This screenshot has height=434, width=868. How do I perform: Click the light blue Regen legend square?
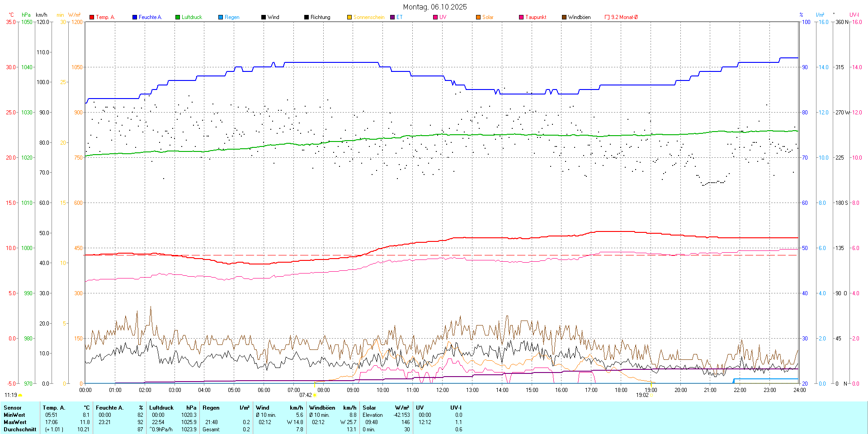click(x=221, y=17)
